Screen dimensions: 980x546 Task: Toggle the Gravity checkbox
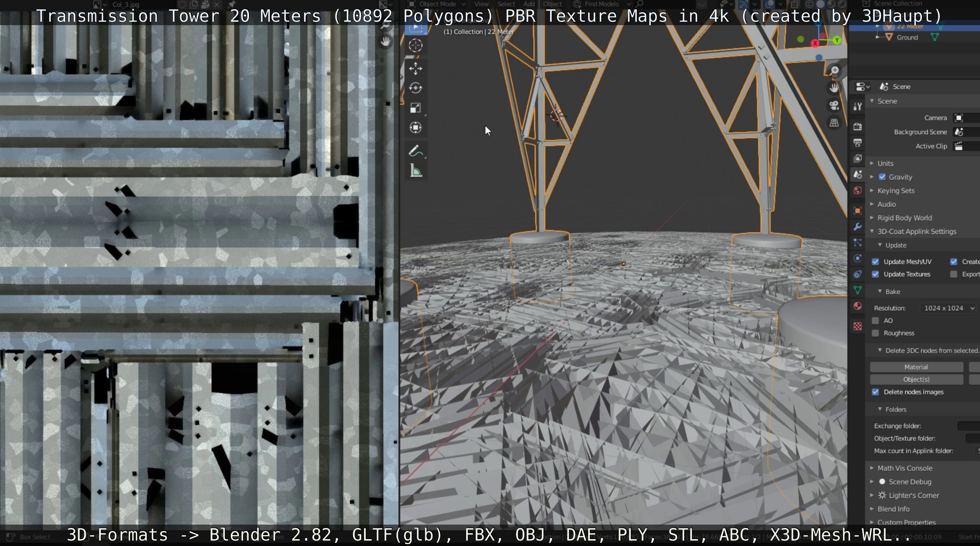click(882, 177)
